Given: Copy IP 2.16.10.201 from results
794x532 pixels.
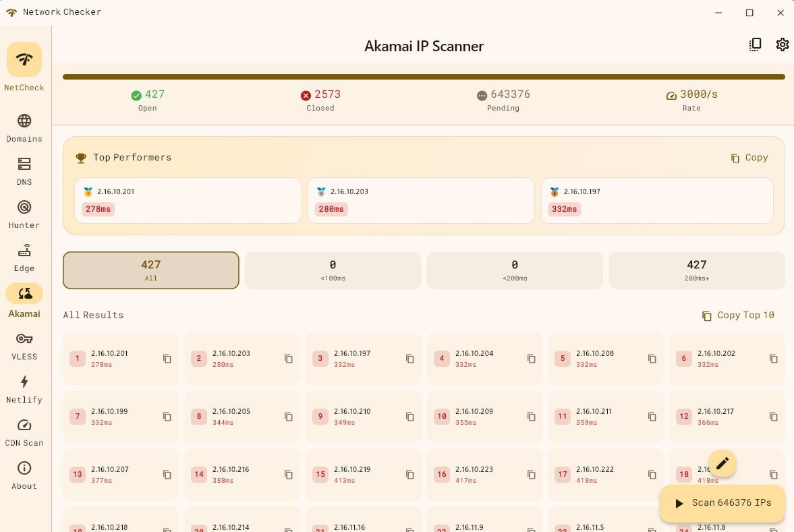Looking at the screenshot, I should pos(167,359).
